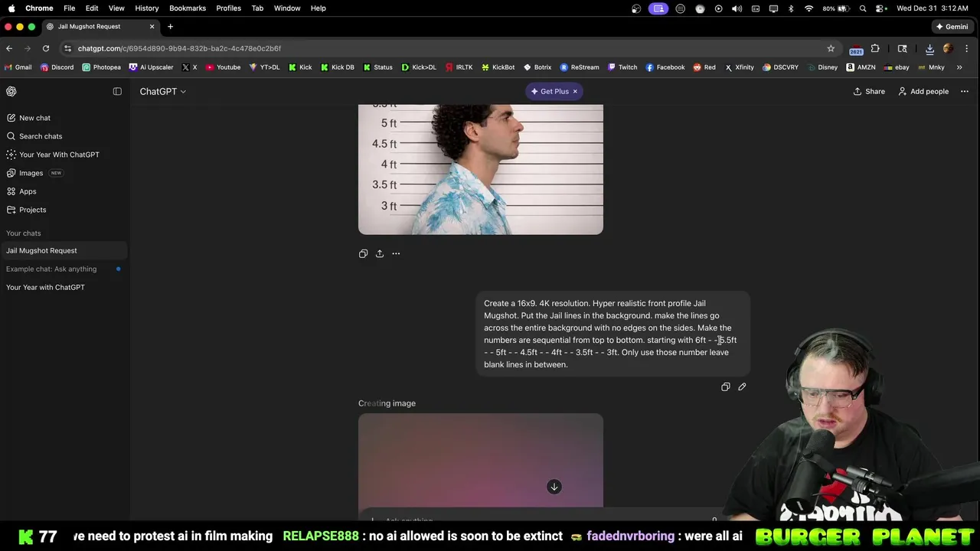Viewport: 980px width, 551px height.
Task: Open the conversation options ellipsis menu
Action: 965,91
